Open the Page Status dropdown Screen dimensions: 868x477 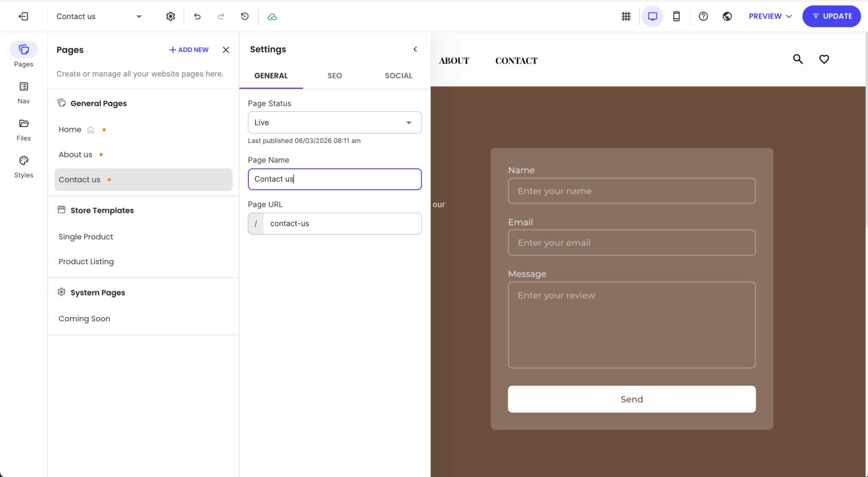coord(335,122)
